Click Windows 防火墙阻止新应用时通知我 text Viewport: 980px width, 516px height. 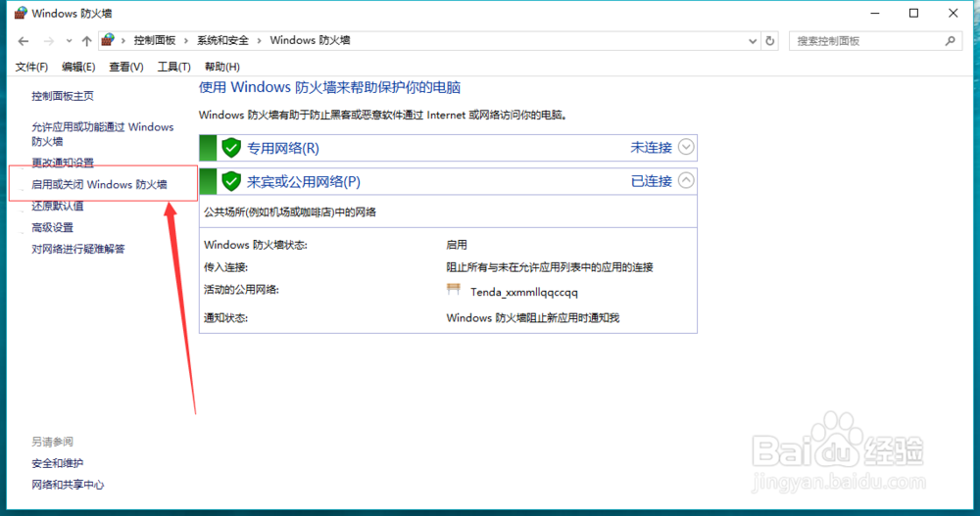(x=532, y=318)
